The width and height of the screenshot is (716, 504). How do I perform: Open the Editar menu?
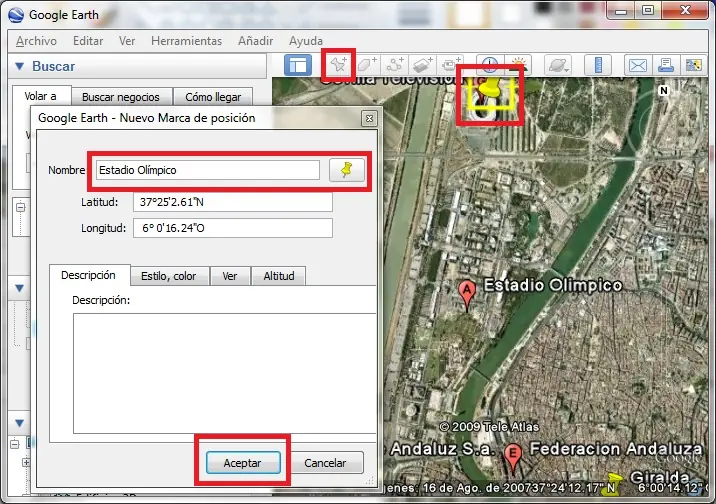click(88, 41)
